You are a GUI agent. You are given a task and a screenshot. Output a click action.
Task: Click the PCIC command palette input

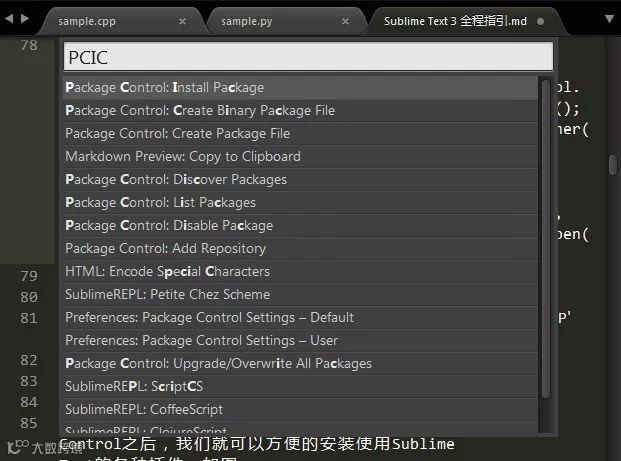(308, 57)
